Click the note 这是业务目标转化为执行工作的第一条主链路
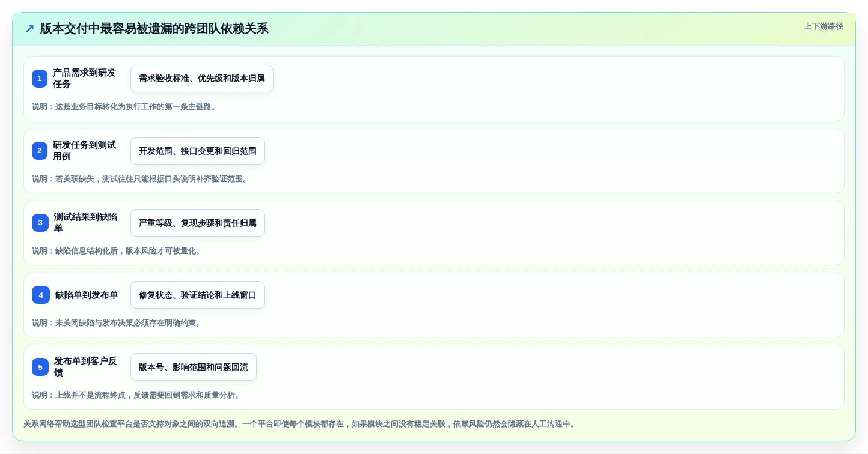The image size is (868, 454). coord(124,107)
